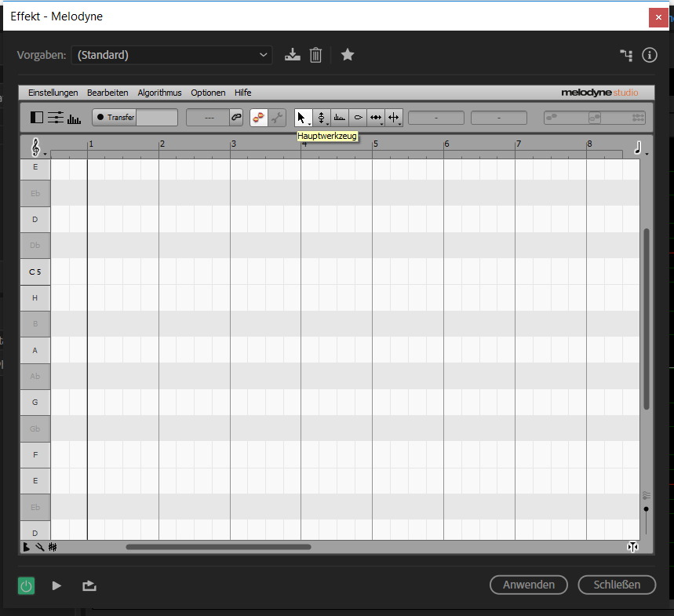The width and height of the screenshot is (674, 616).
Task: Open the track mixer sliders icon
Action: (x=56, y=118)
